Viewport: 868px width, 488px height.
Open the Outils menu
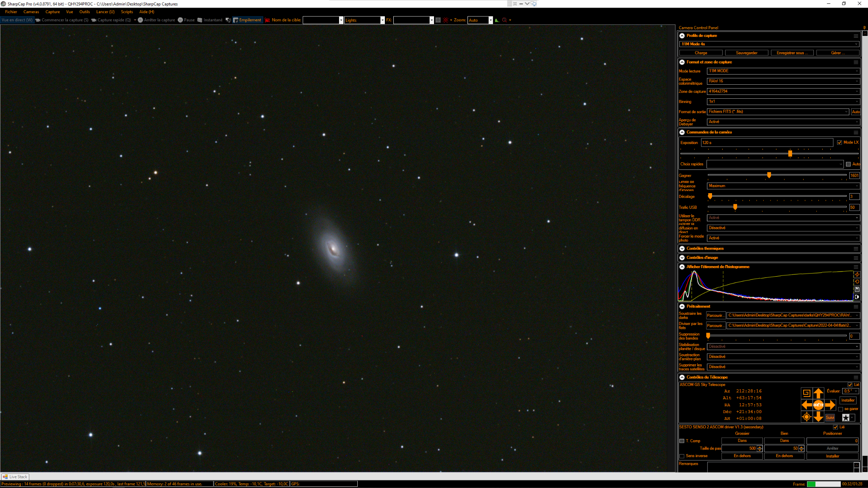84,12
